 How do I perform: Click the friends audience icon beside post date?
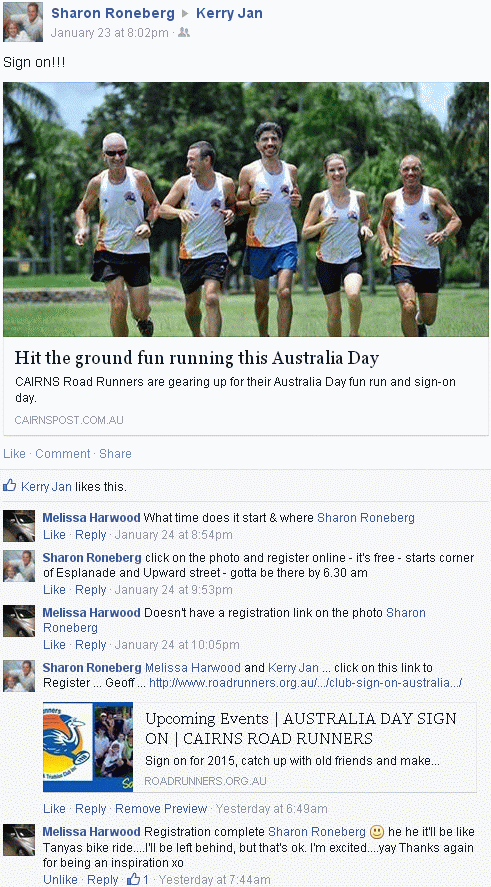183,33
